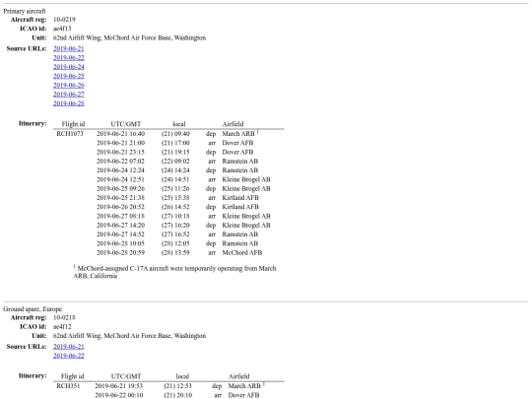The width and height of the screenshot is (532, 399).
Task: Click the (28) 13:59 local time cell
Action: pyautogui.click(x=175, y=253)
